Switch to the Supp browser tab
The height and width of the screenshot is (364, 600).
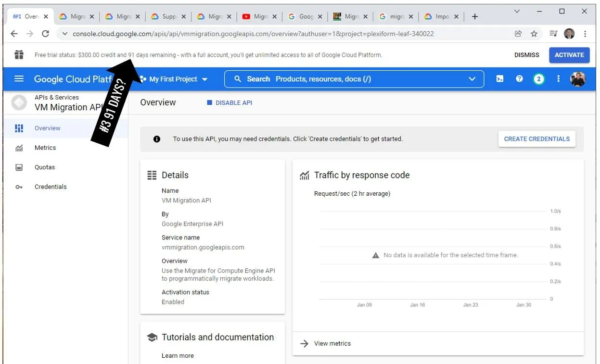click(168, 16)
